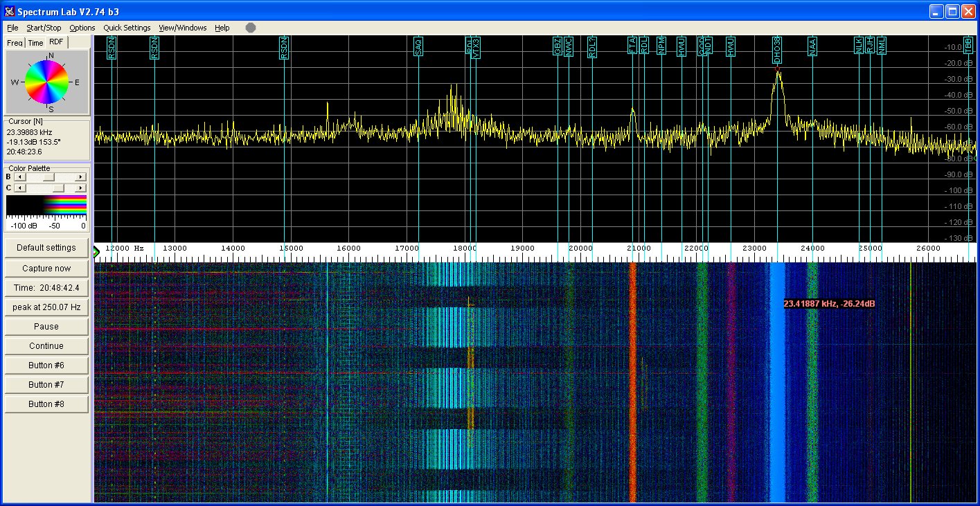This screenshot has height=506, width=980.
Task: Click left arrow of the B slider
Action: (20, 177)
